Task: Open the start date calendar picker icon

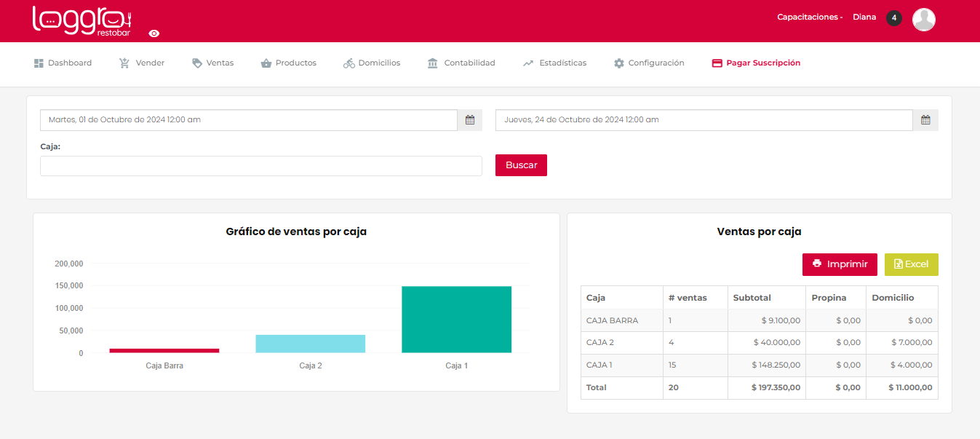Action: pos(470,120)
